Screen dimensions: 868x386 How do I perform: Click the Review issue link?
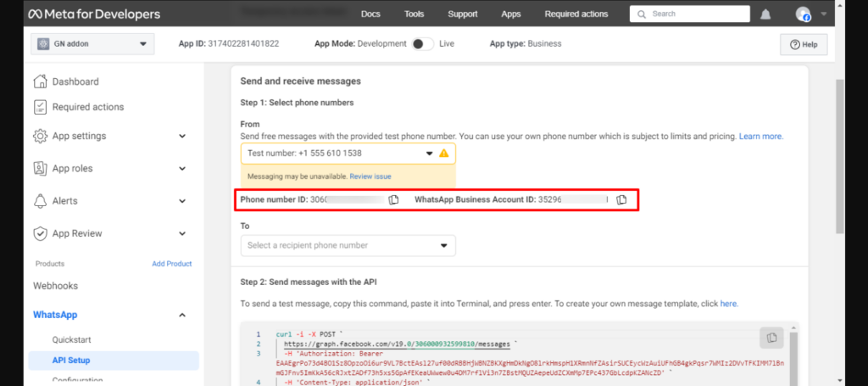[370, 176]
